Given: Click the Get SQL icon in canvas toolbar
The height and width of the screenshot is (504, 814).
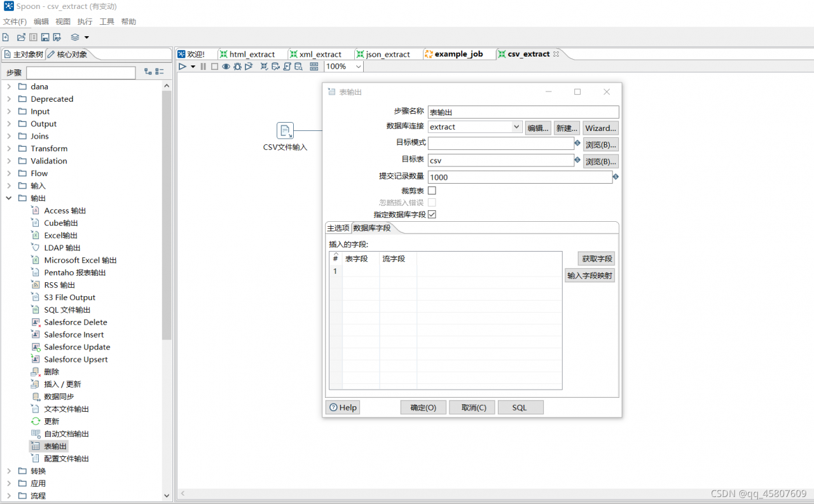Looking at the screenshot, I should [287, 66].
